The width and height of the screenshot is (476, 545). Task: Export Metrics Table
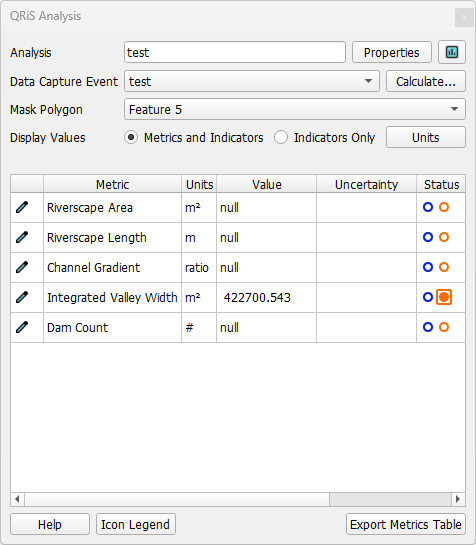point(406,524)
